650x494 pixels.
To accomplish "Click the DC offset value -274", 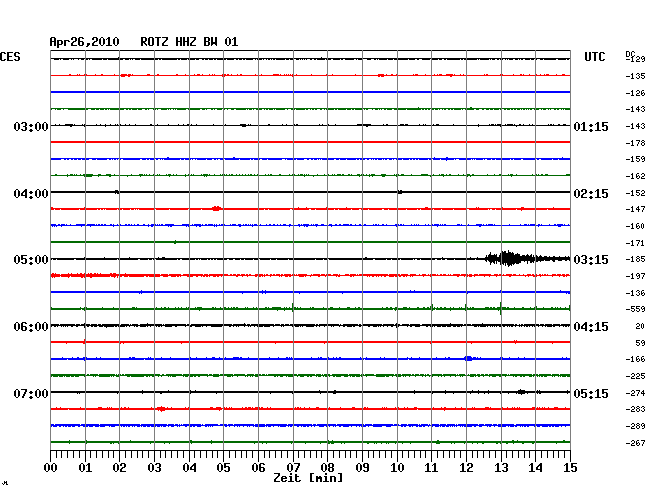I will [635, 393].
